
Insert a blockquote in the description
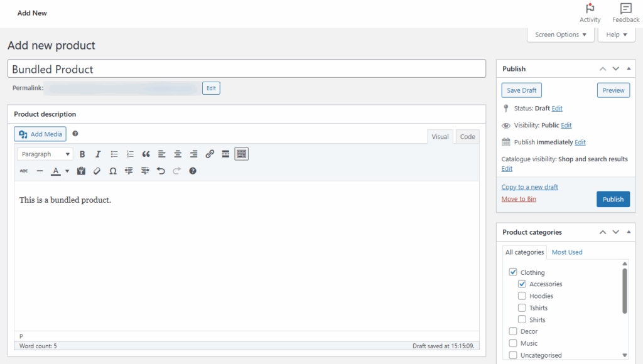tap(146, 154)
